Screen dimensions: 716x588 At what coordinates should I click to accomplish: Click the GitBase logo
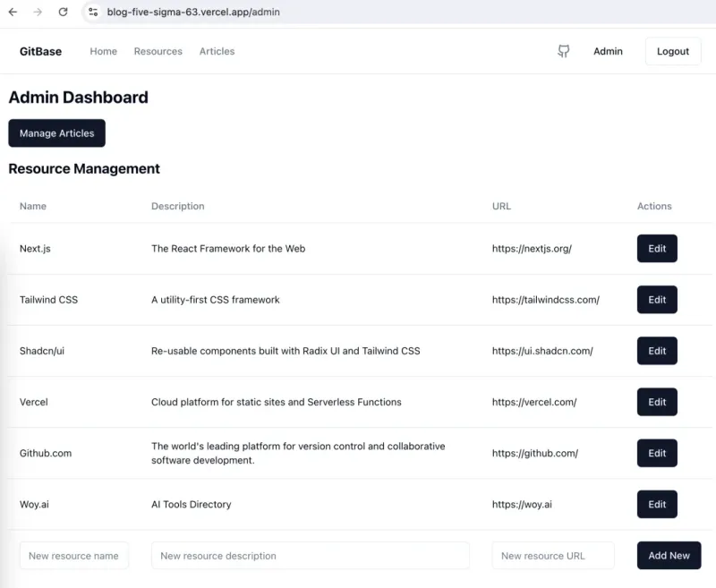click(40, 51)
